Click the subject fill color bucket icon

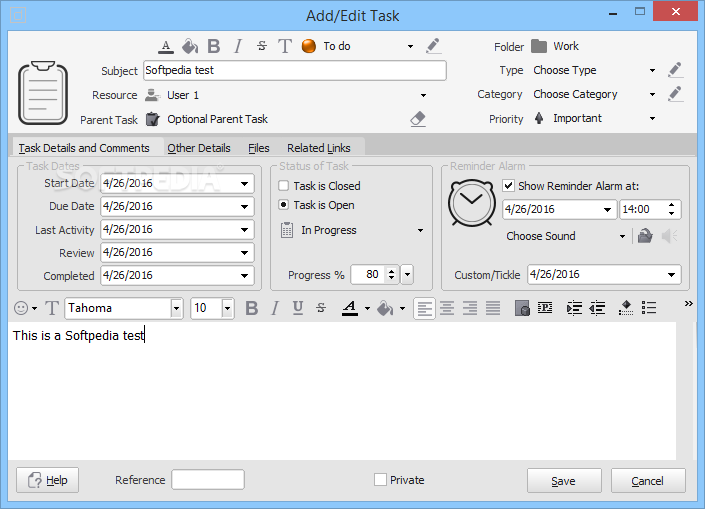[190, 46]
